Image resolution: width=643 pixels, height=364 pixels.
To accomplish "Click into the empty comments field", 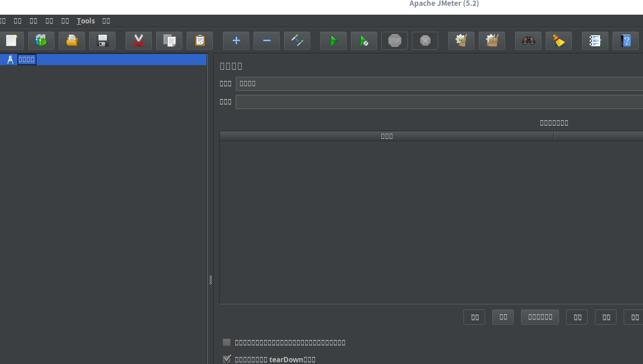I will point(439,102).
